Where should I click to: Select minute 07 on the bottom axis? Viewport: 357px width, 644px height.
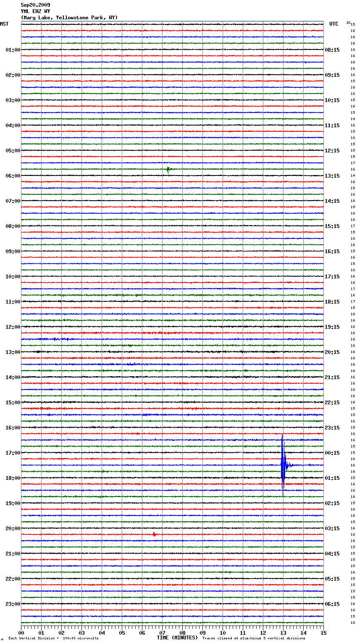point(162,633)
